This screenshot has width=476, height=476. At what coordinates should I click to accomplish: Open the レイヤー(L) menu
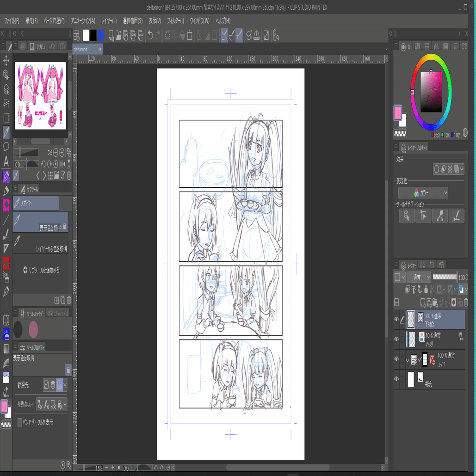click(x=109, y=21)
